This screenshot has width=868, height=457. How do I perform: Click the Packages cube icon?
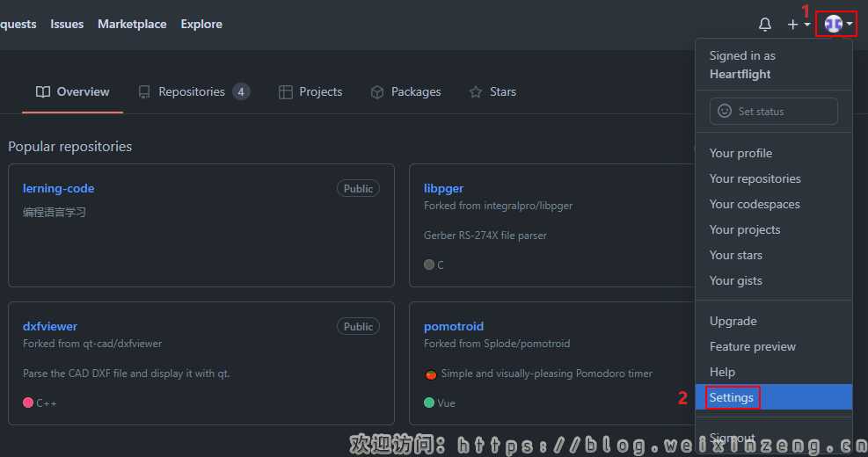point(377,92)
